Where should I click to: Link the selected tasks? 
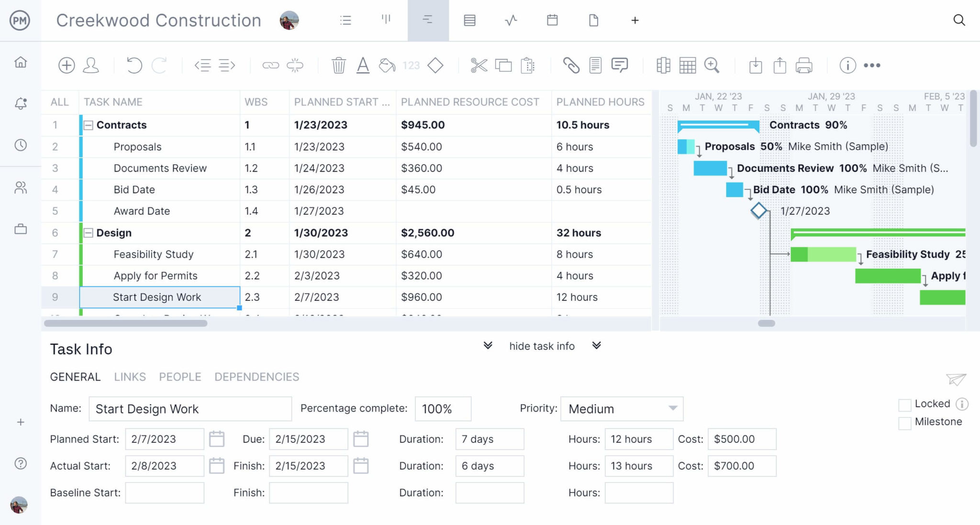(x=271, y=65)
